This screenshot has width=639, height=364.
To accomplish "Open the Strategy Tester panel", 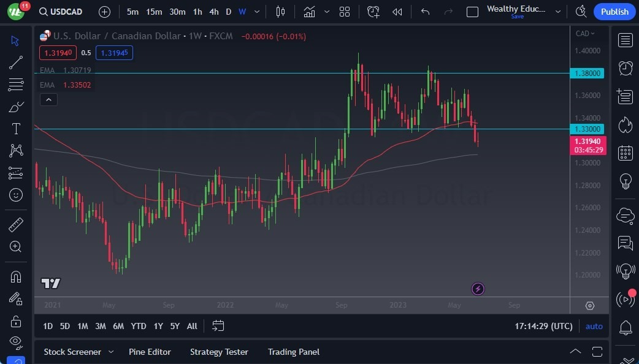I will click(x=219, y=352).
